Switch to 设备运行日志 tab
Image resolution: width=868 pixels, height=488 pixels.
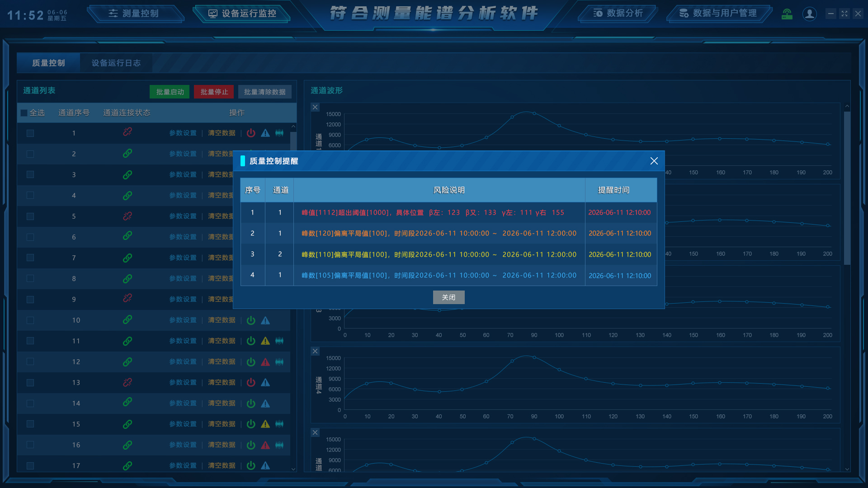tap(116, 63)
